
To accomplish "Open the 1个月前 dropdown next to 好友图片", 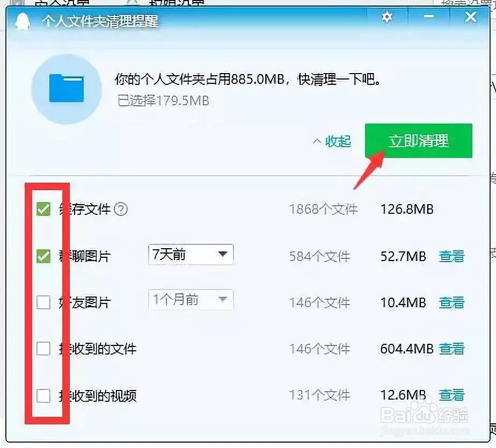I will 191,300.
